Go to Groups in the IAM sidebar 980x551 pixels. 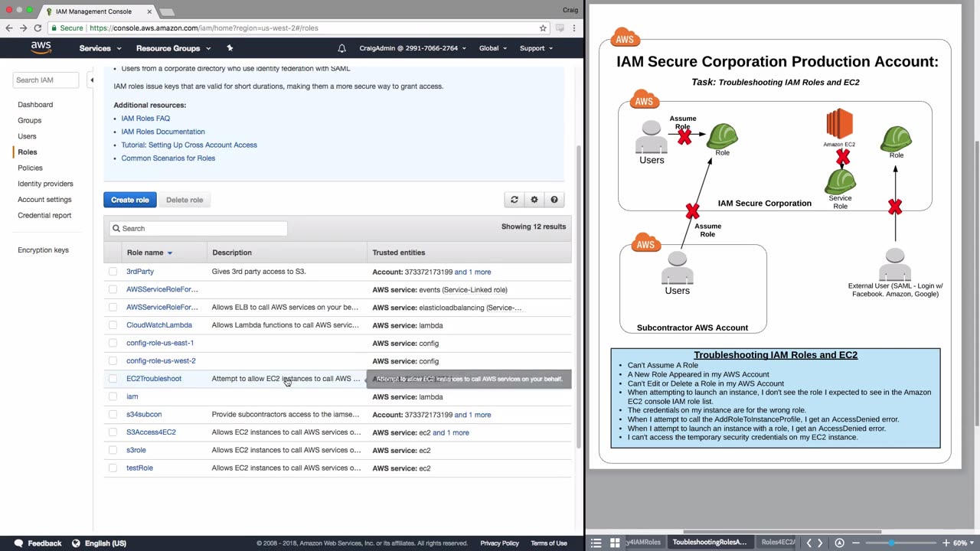coord(30,120)
